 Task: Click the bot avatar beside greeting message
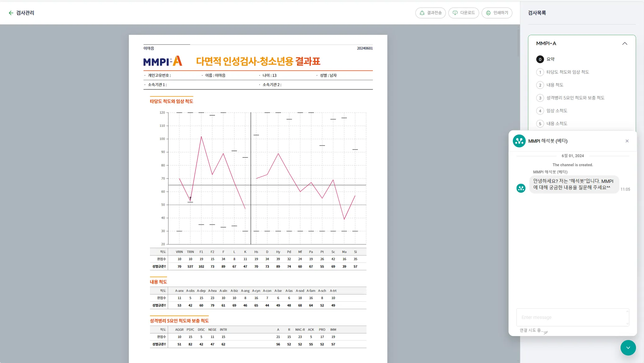(x=521, y=188)
